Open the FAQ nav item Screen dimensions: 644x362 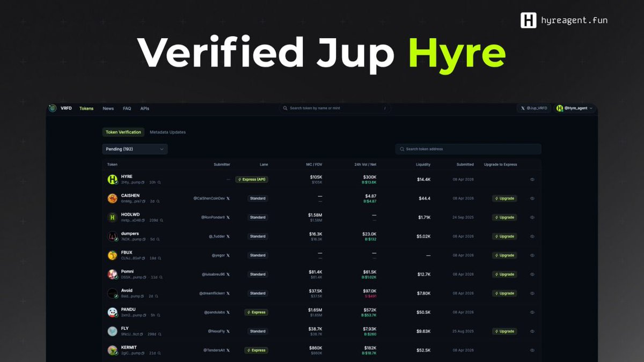coord(127,108)
